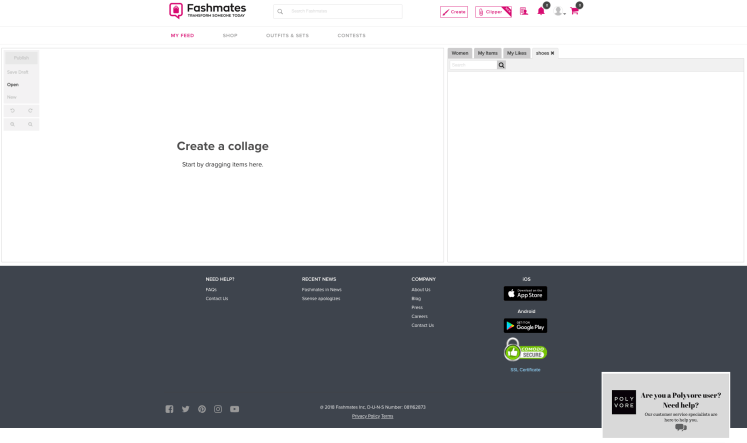
Task: Switch to the My Items tab
Action: [x=487, y=53]
